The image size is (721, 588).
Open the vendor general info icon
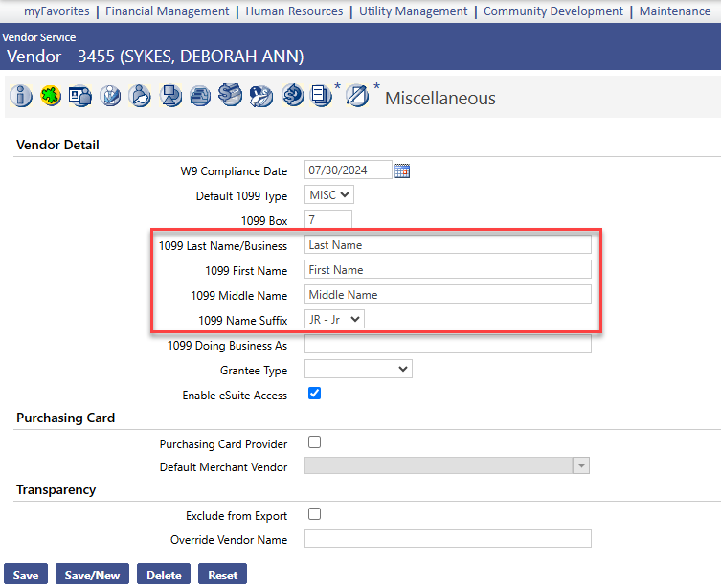click(x=21, y=96)
